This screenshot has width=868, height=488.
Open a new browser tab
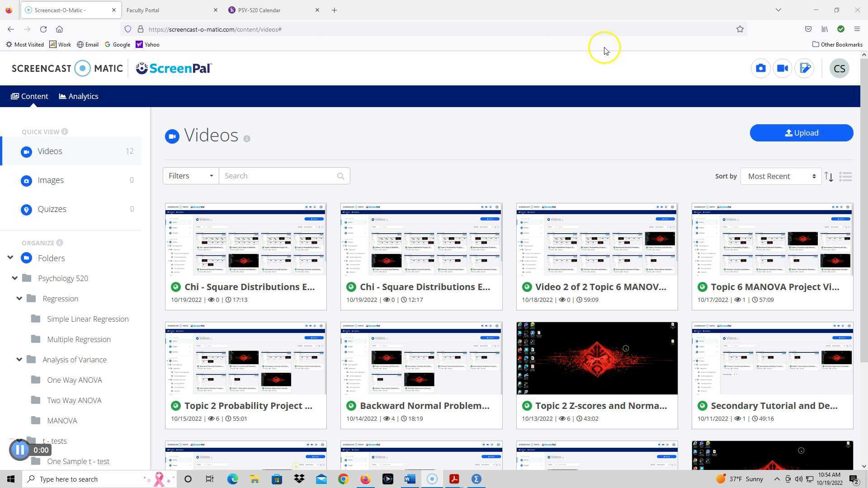(x=335, y=10)
